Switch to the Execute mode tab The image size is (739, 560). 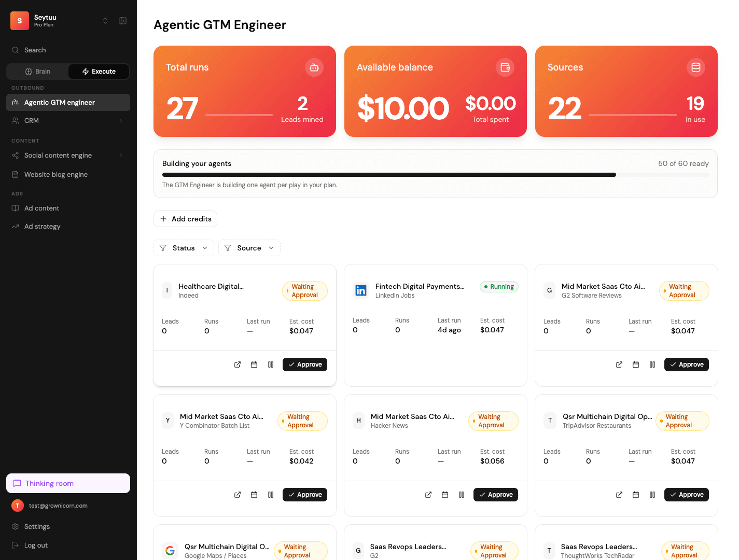tap(99, 72)
